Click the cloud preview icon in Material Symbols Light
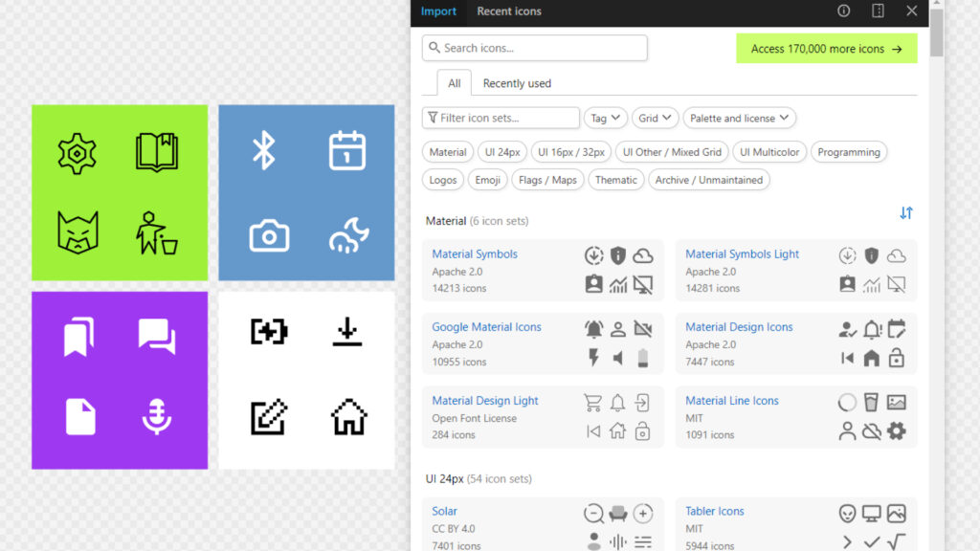This screenshot has height=551, width=980. coord(896,255)
